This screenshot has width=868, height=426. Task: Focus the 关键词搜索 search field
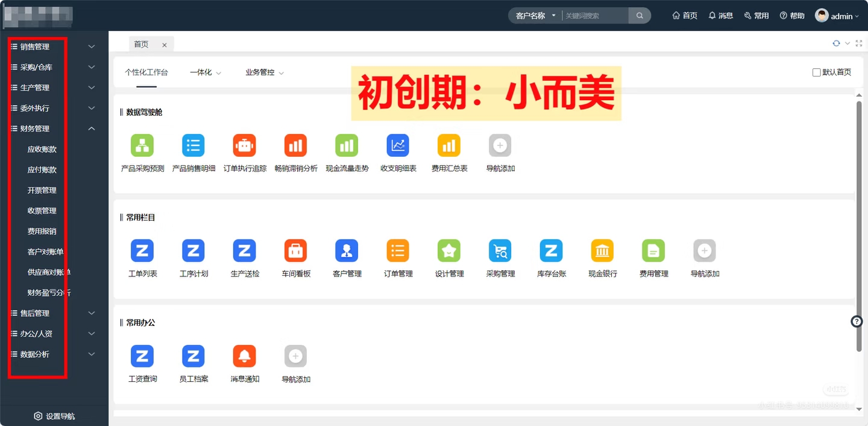595,16
